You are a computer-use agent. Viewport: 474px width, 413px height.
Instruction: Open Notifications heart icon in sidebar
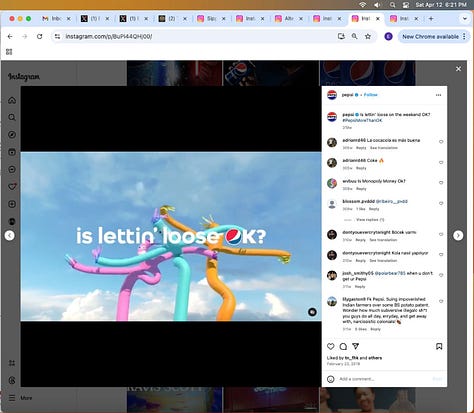12,187
